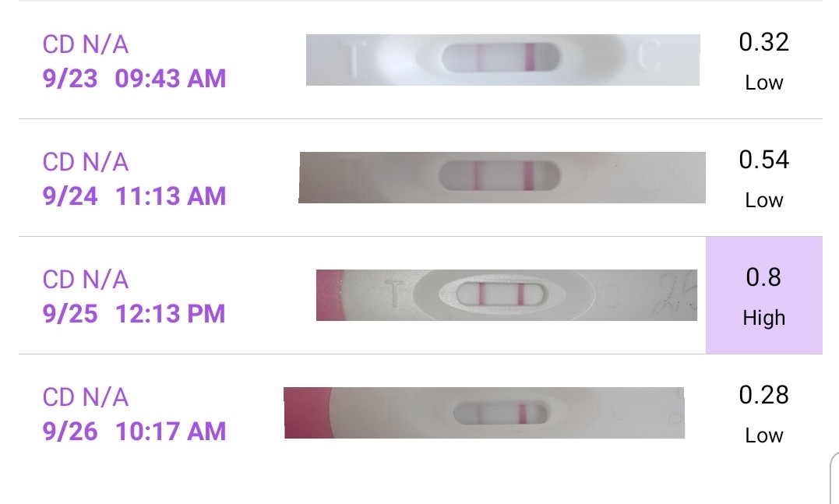
Task: Open the 9/26 test strip photo
Action: (x=485, y=412)
